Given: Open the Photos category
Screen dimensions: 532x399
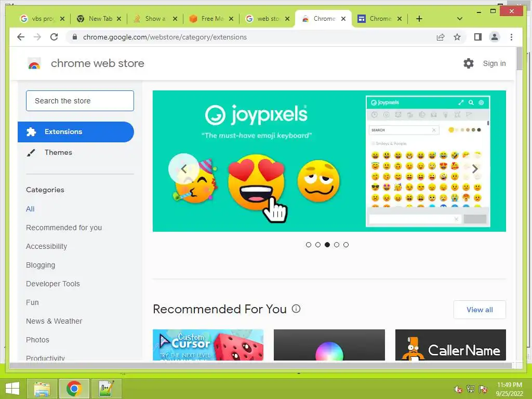Looking at the screenshot, I should [x=37, y=340].
